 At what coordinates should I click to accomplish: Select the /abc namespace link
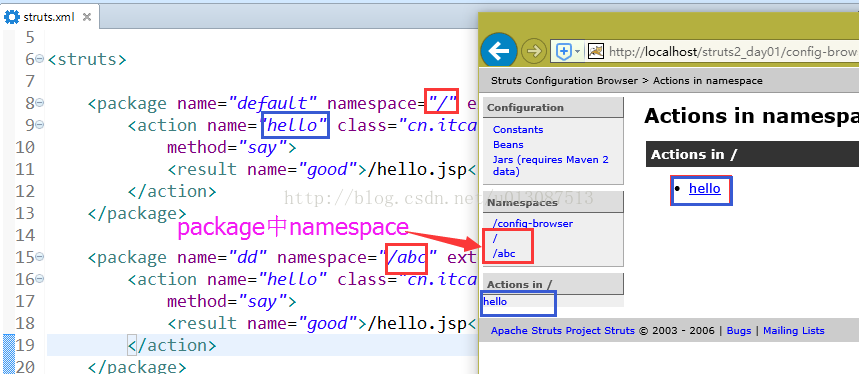tap(504, 254)
